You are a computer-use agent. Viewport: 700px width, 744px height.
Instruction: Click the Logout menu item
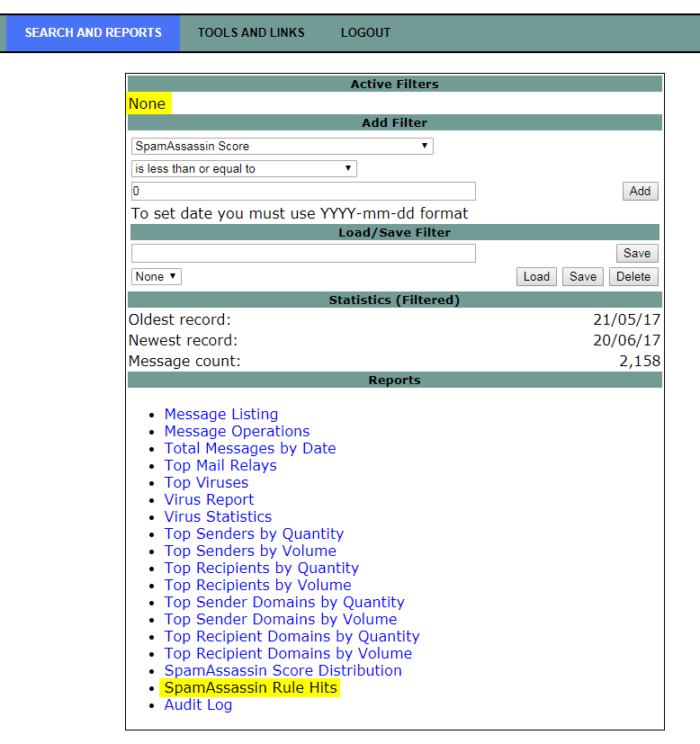(x=365, y=32)
